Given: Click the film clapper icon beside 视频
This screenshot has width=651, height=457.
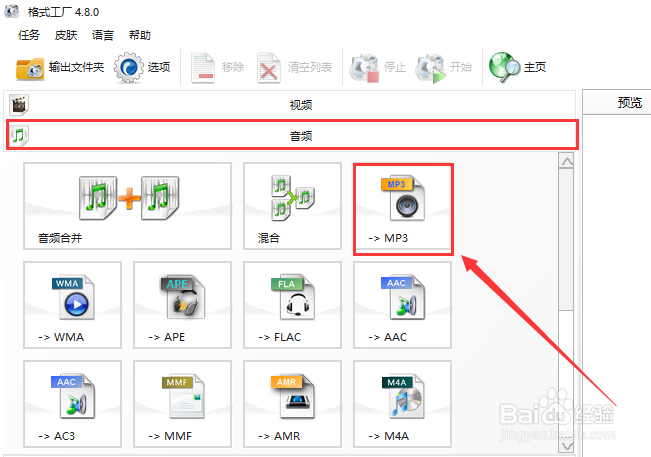Looking at the screenshot, I should 19,105.
